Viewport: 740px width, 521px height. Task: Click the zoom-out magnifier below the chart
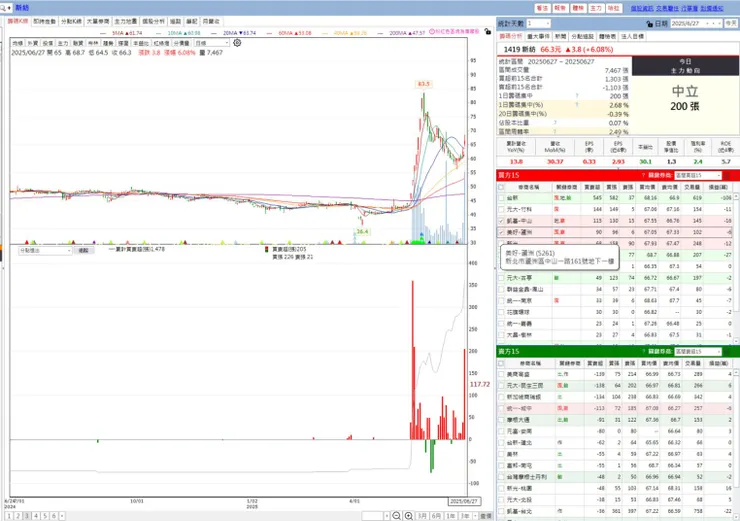coord(396,516)
